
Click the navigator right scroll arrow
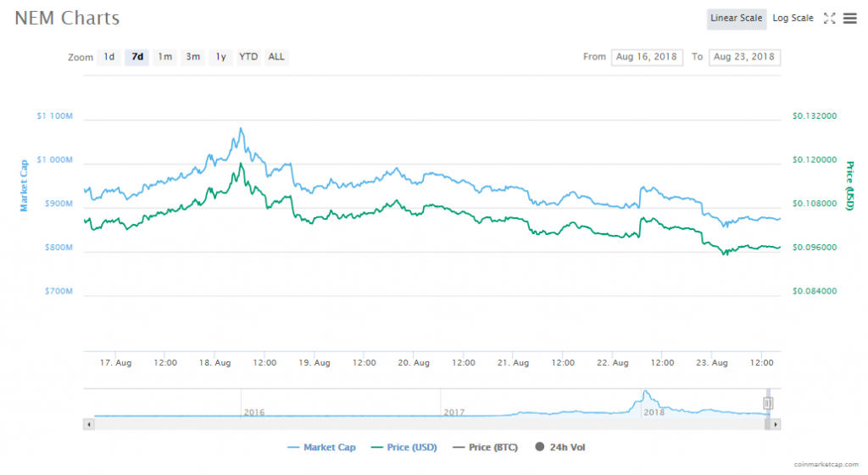tap(776, 425)
